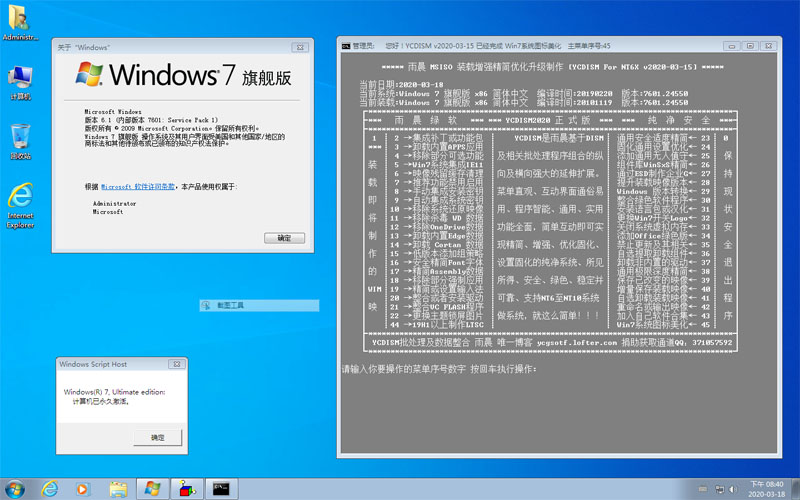
Task: Click the 计算机已永久激活 message text
Action: 101,402
